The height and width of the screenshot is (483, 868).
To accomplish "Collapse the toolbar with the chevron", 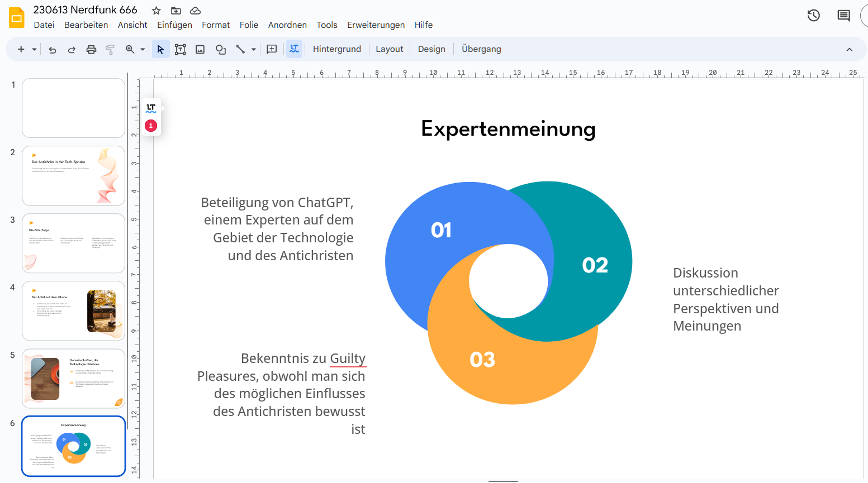I will tap(849, 50).
